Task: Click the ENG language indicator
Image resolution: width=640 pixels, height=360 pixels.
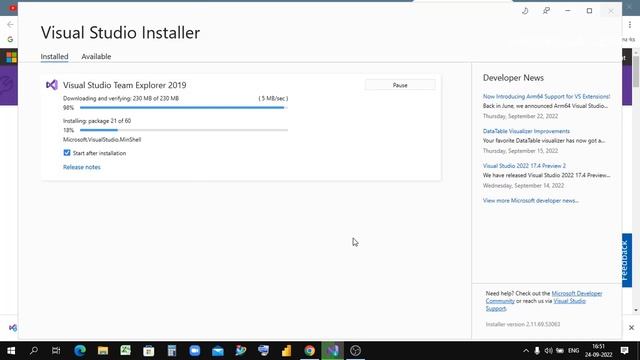Action: click(573, 351)
